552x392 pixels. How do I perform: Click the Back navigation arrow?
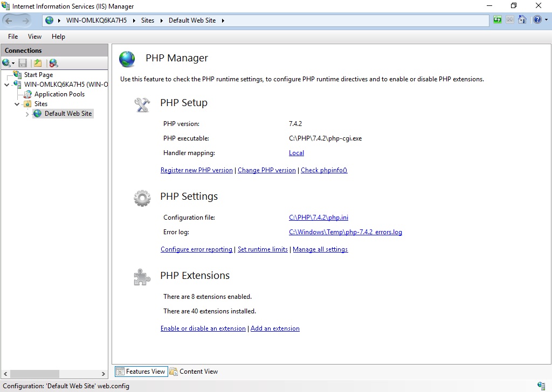[9, 20]
